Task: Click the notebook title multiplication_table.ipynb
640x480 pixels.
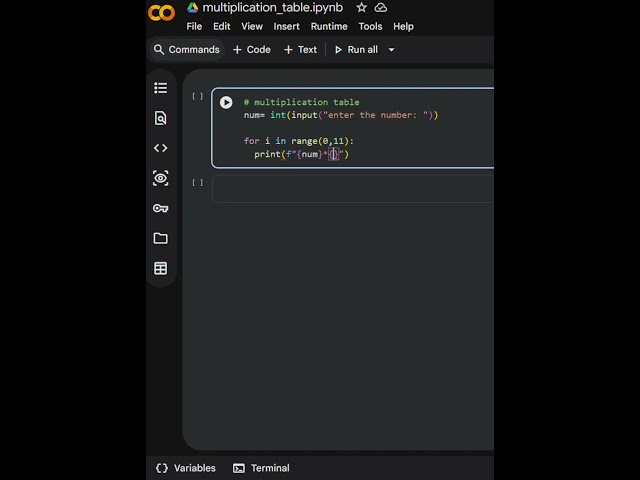Action: pos(273,8)
